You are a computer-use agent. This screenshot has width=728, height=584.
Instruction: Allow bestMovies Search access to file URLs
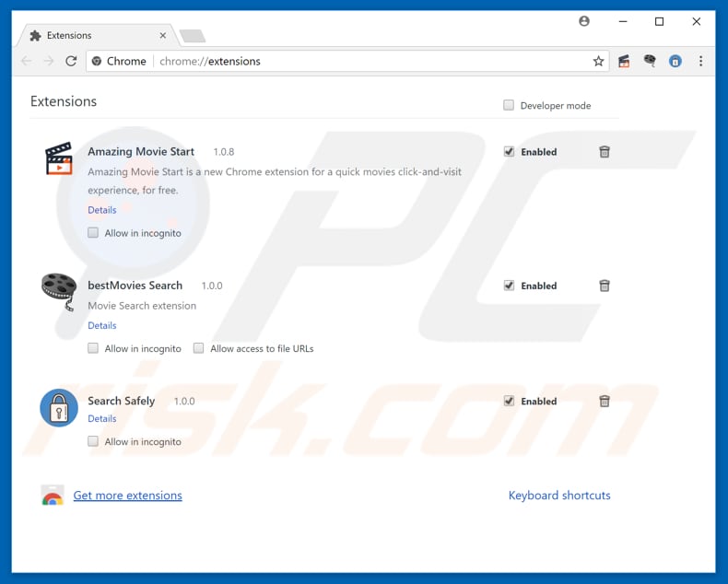tap(199, 348)
